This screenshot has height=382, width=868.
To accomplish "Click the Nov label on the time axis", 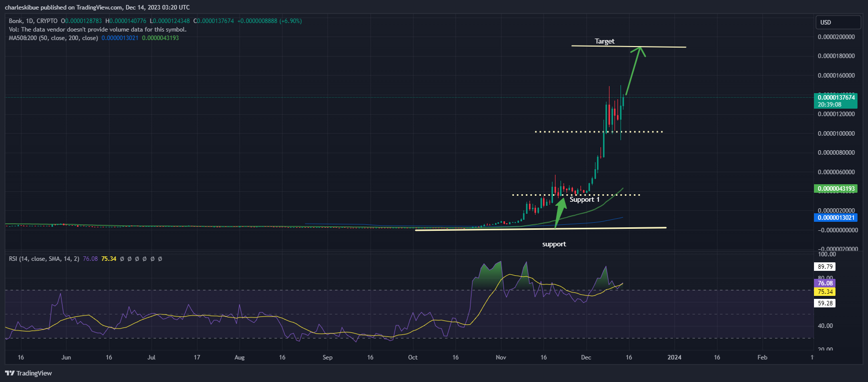I will click(x=501, y=357).
